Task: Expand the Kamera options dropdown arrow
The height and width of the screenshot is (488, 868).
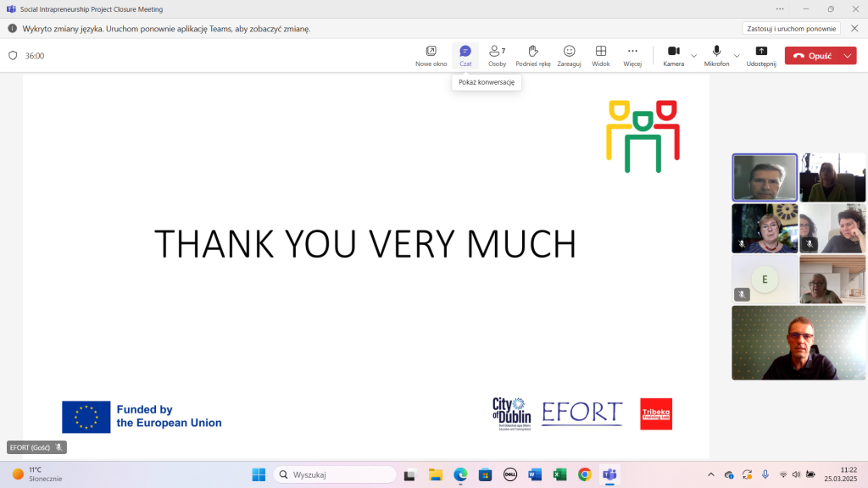Action: [x=693, y=56]
